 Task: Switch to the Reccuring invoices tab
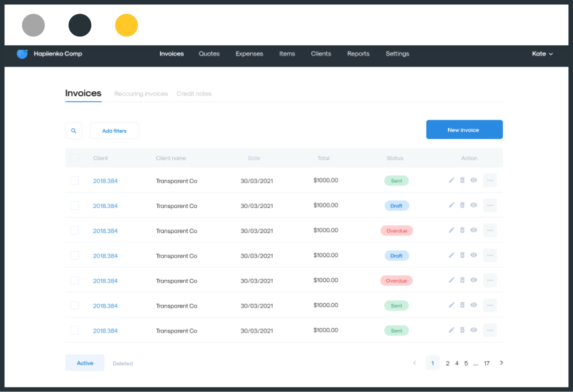(x=141, y=94)
